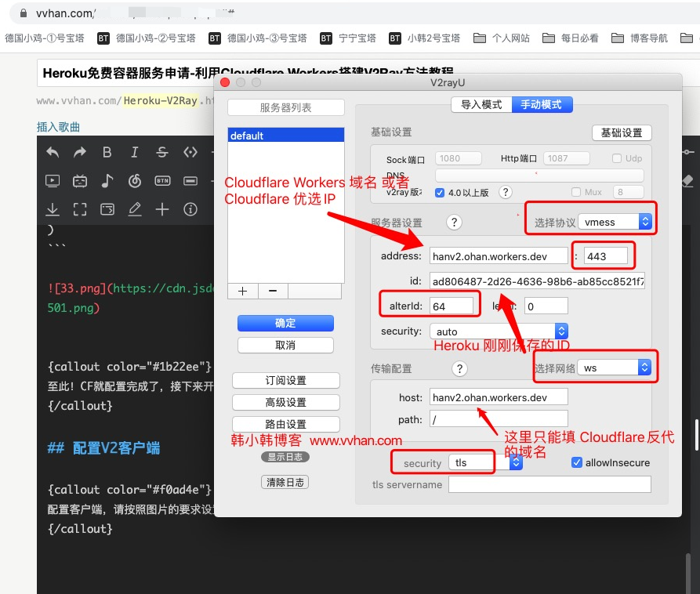The height and width of the screenshot is (594, 700).
Task: Open help next to 传输配置
Action: click(459, 368)
